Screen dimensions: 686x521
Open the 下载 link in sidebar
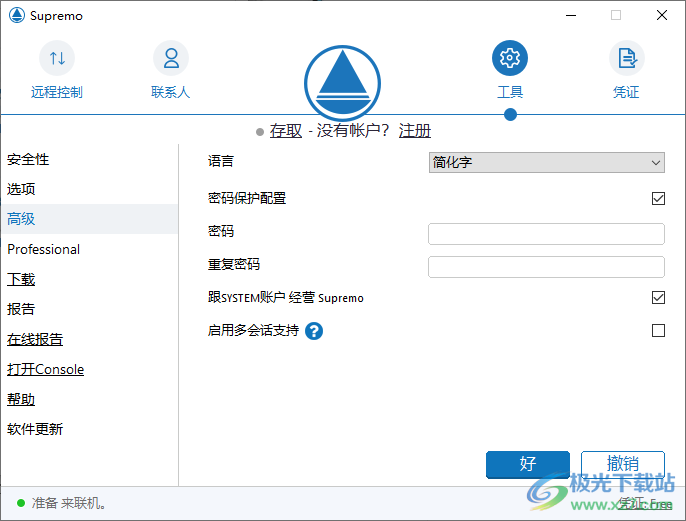pyautogui.click(x=21, y=279)
